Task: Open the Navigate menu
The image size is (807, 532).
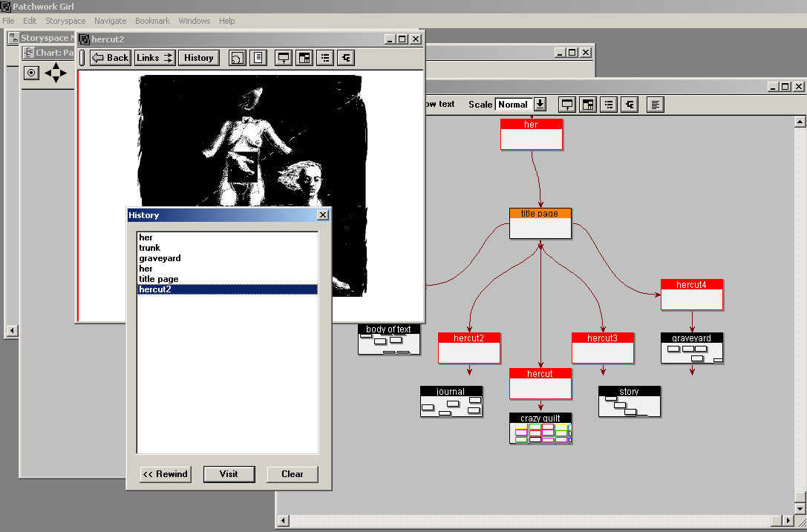Action: [x=110, y=21]
